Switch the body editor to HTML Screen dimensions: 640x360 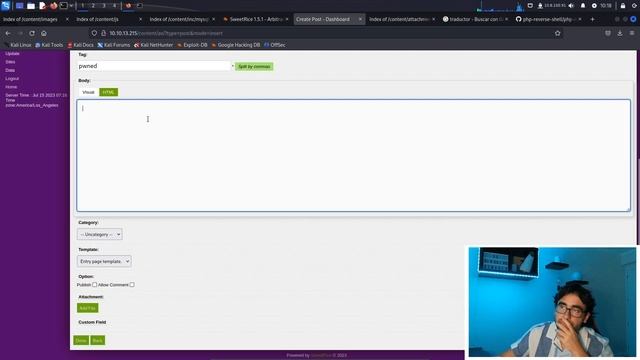click(109, 92)
